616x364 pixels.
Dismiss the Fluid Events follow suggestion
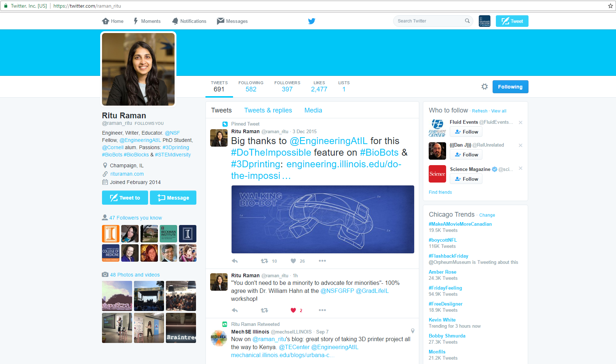(521, 122)
